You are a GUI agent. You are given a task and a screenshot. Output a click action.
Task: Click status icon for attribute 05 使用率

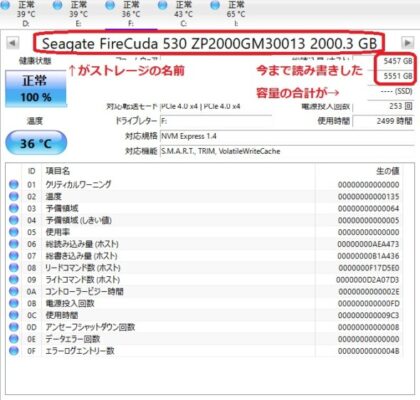coord(14,232)
